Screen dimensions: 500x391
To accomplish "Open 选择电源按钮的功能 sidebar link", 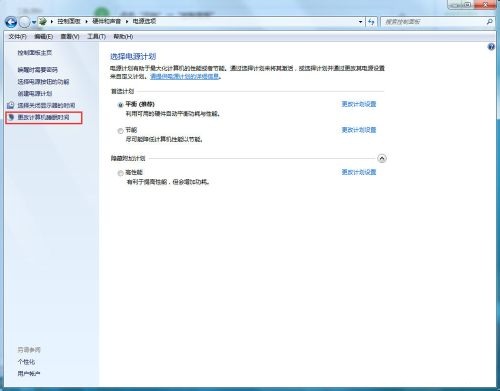I will pyautogui.click(x=43, y=82).
